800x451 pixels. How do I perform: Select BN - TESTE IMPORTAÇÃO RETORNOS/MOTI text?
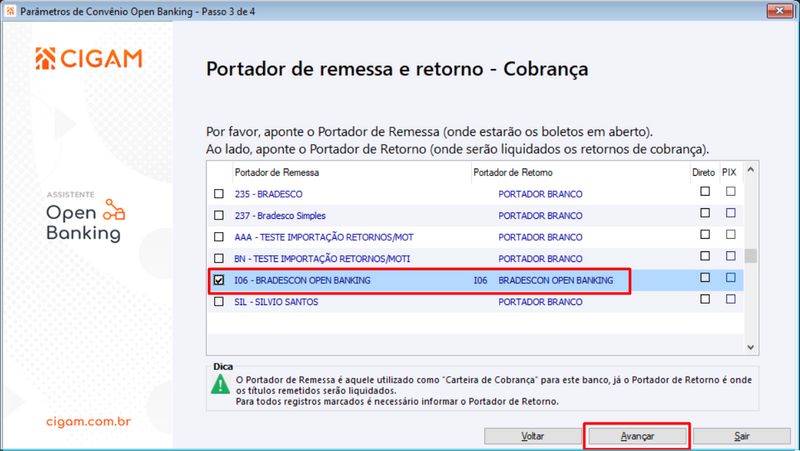click(322, 259)
